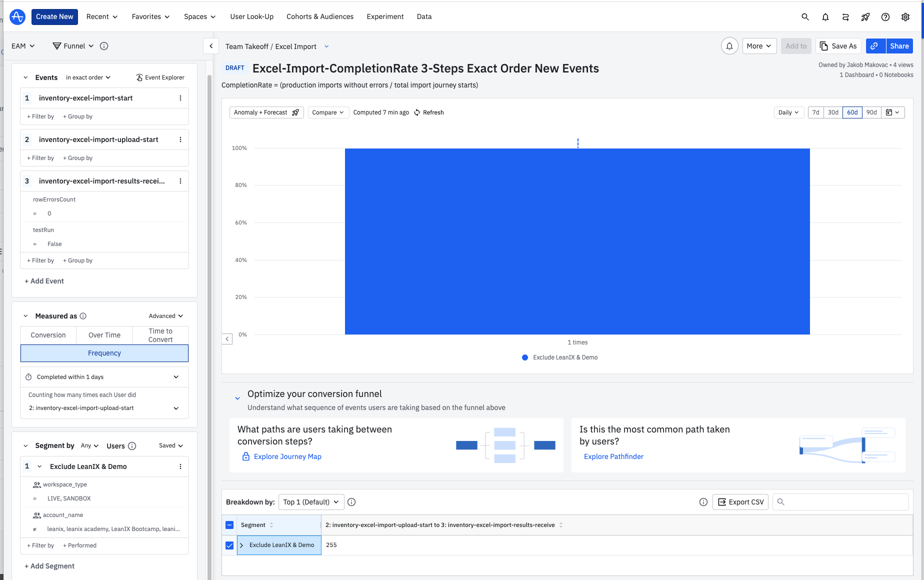Open the settings gear icon
Viewport: 924px width, 580px height.
(905, 16)
